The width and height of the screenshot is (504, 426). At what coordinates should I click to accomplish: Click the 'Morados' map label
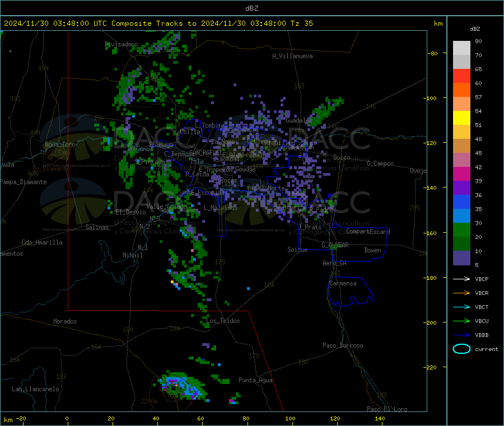coord(65,321)
